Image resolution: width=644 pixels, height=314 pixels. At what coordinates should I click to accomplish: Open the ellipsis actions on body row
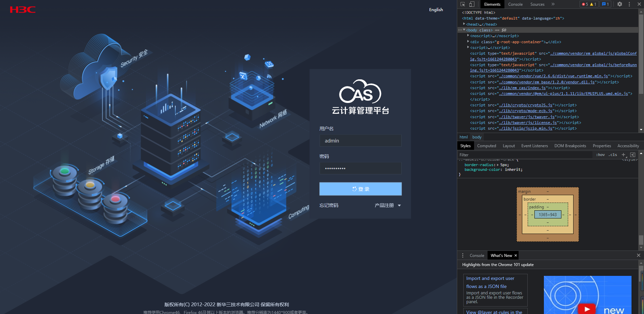(x=460, y=30)
